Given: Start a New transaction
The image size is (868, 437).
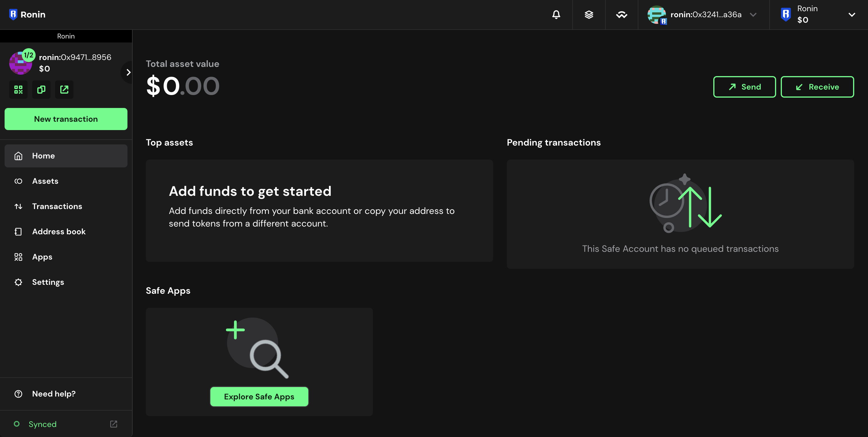Looking at the screenshot, I should 66,119.
